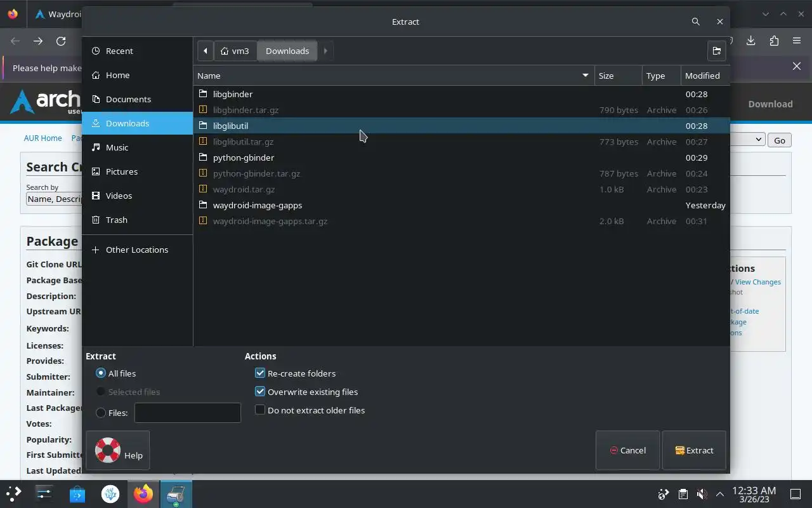Open archive manager taskbar icon
The height and width of the screenshot is (508, 812).
[x=176, y=493]
